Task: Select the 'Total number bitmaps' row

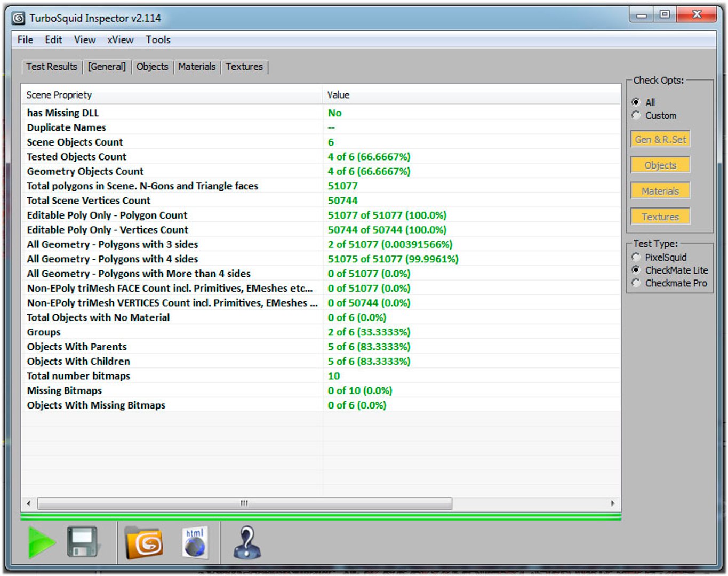Action: (x=321, y=376)
